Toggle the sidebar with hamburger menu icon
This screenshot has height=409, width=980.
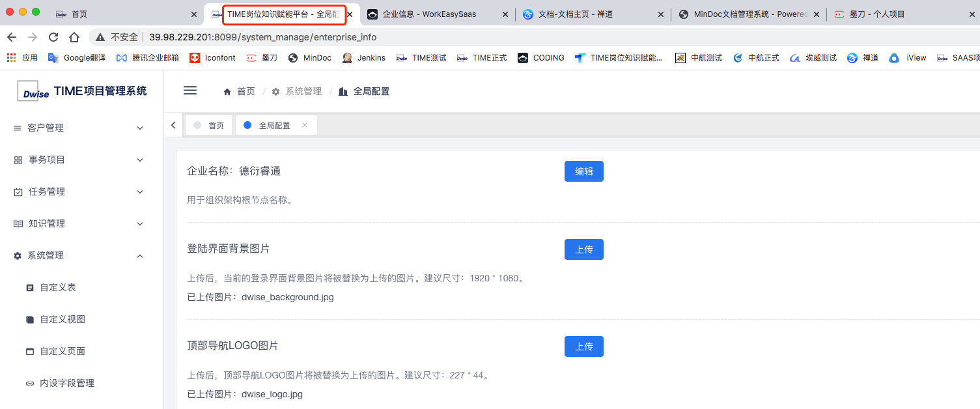click(190, 91)
